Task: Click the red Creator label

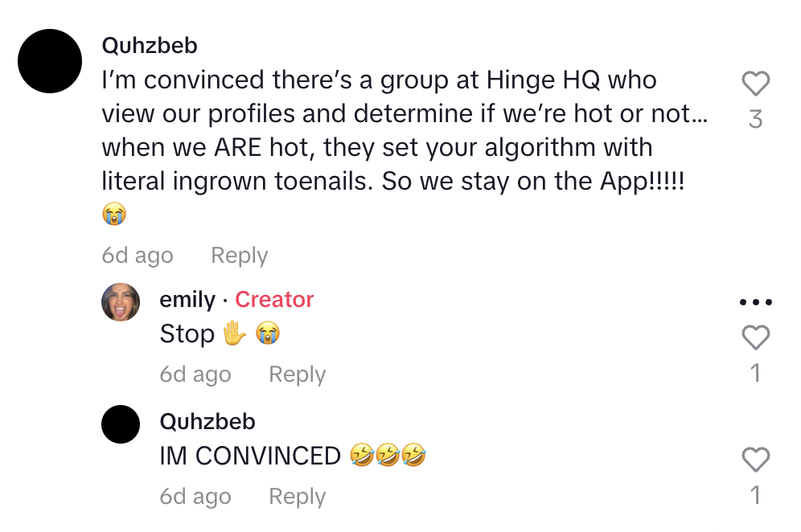Action: pos(274,299)
